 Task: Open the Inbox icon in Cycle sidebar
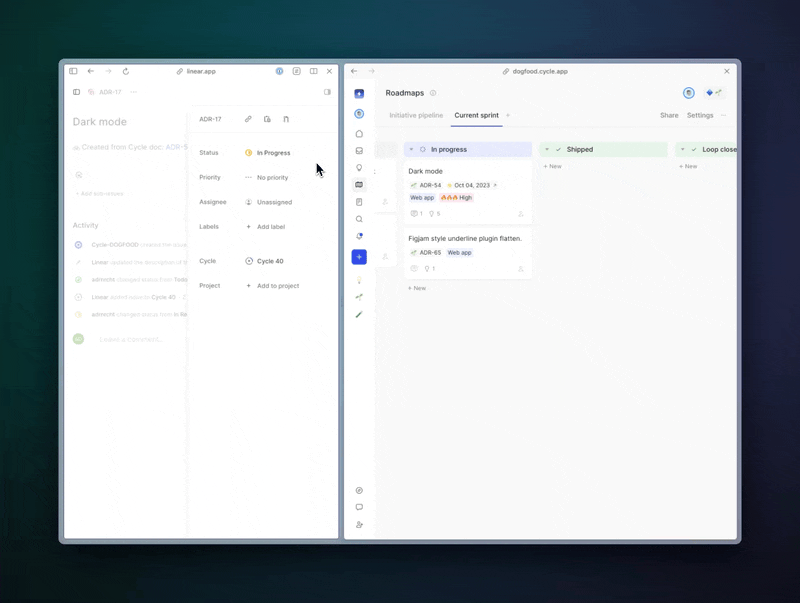(359, 151)
